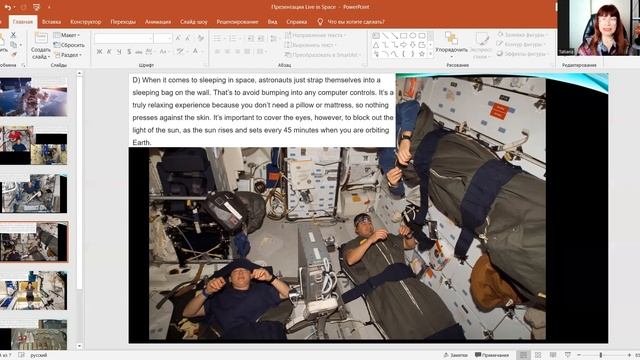This screenshot has height=360, width=640.
Task: Click the spell check icon in status bar
Action: (x=21, y=355)
